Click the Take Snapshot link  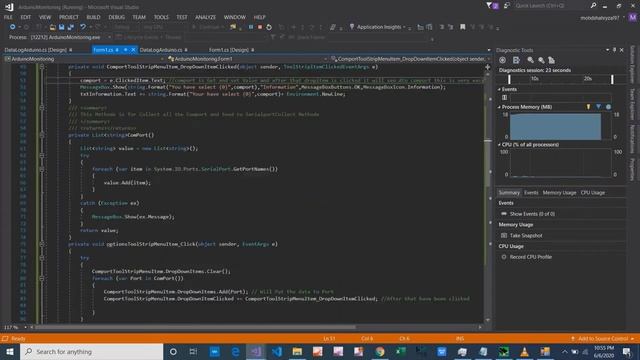pyautogui.click(x=526, y=236)
